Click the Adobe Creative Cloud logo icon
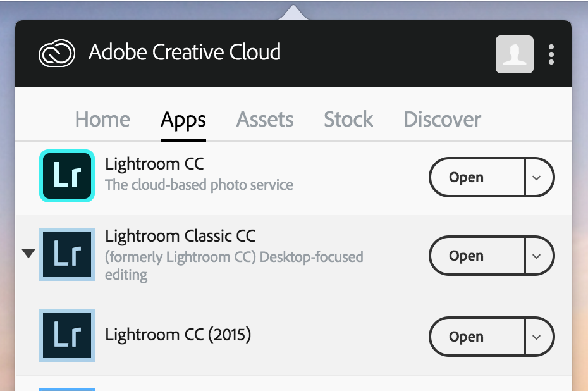The image size is (588, 391). pyautogui.click(x=57, y=53)
